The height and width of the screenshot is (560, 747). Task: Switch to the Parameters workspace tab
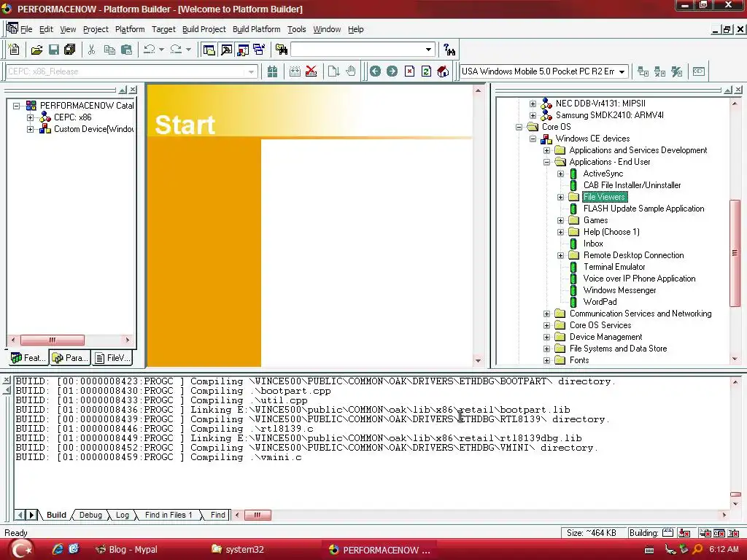pos(70,357)
